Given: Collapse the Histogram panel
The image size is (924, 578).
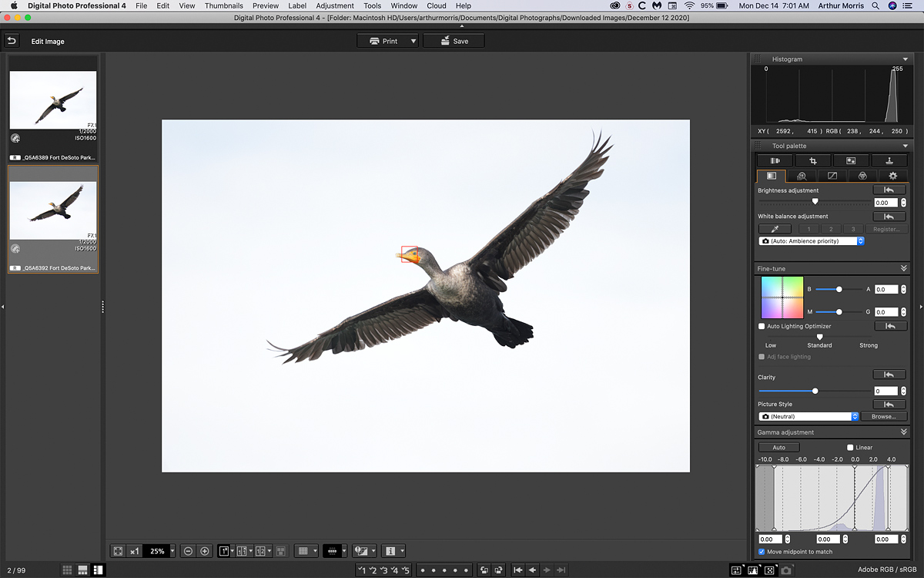Looking at the screenshot, I should point(906,59).
